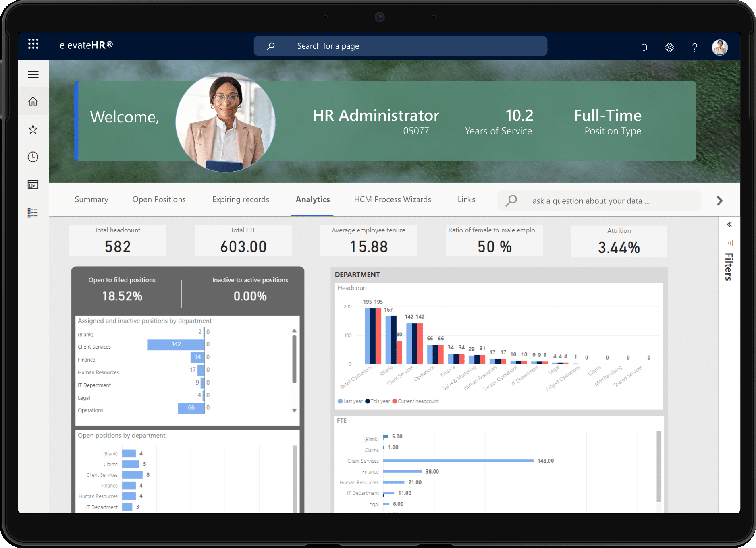This screenshot has height=548, width=756.
Task: Open the app launcher waffle grid
Action: coord(33,44)
